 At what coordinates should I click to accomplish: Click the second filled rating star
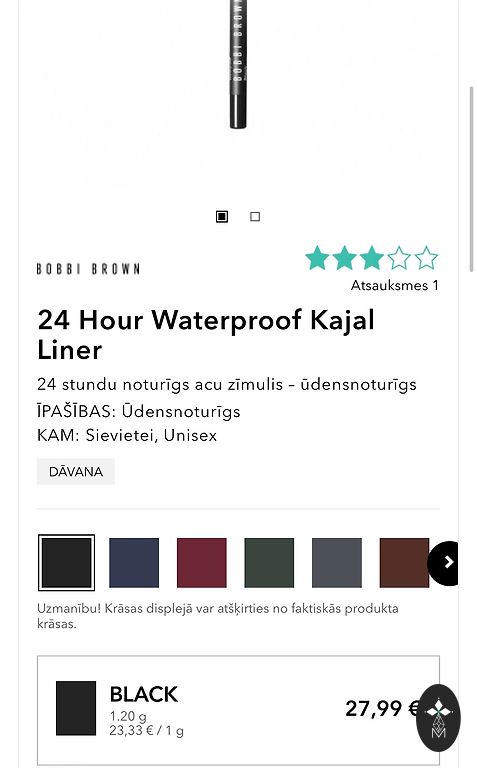(344, 258)
